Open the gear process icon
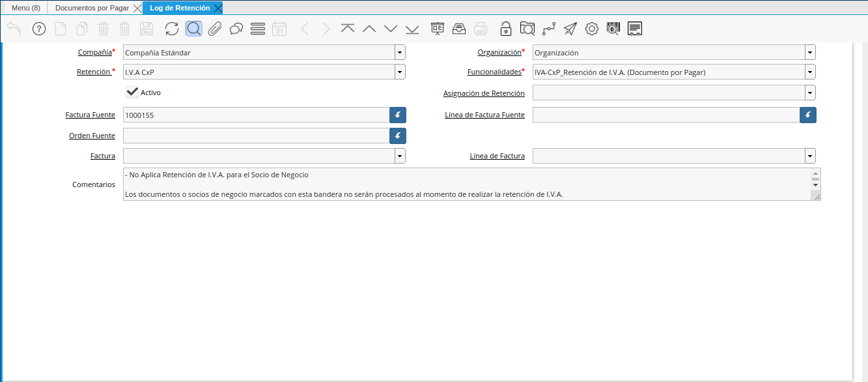868x382 pixels. click(x=591, y=29)
